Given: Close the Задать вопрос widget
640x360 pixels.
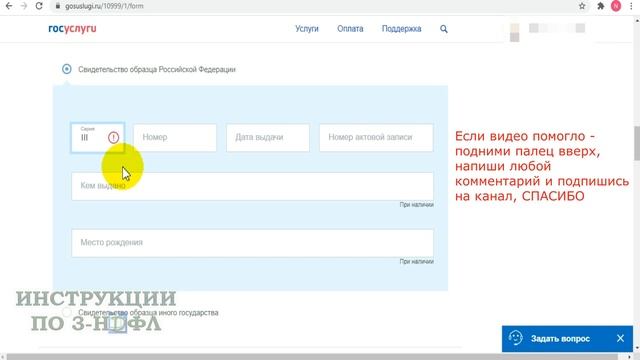Looking at the screenshot, I should (620, 338).
